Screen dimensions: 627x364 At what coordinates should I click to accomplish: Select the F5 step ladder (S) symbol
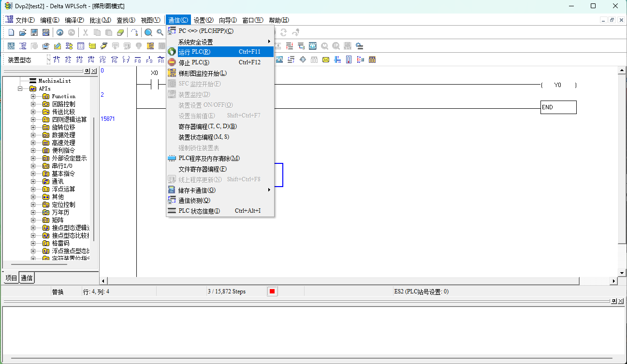click(102, 59)
